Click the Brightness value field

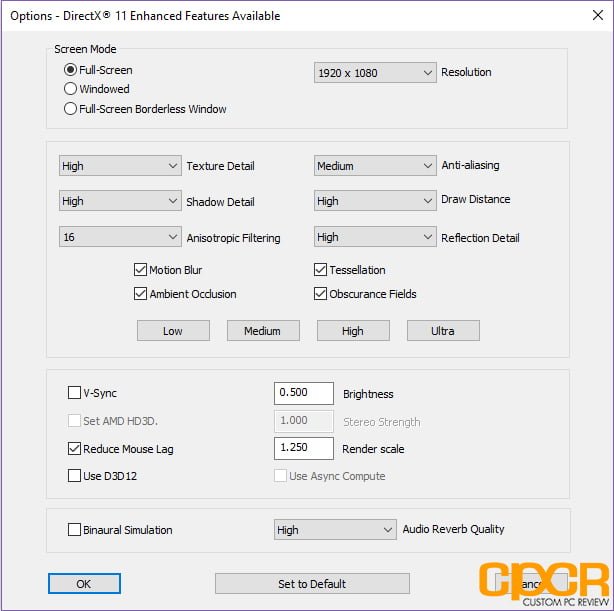304,393
